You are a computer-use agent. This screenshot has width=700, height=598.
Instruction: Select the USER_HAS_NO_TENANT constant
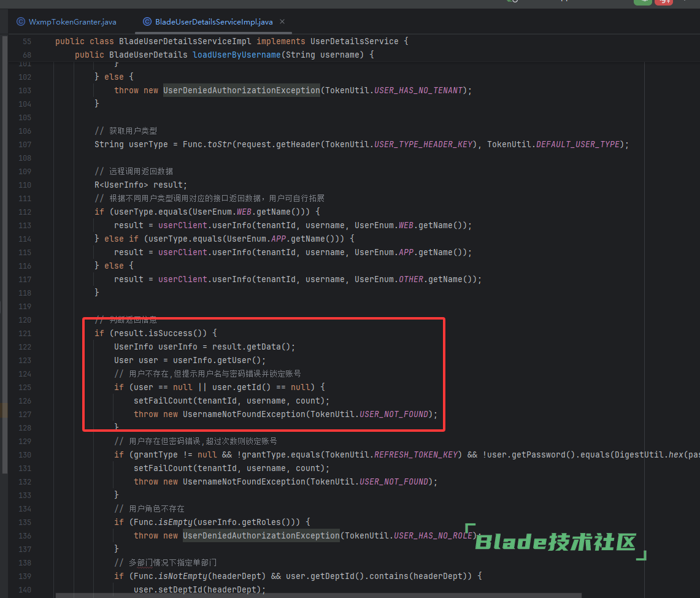[420, 90]
